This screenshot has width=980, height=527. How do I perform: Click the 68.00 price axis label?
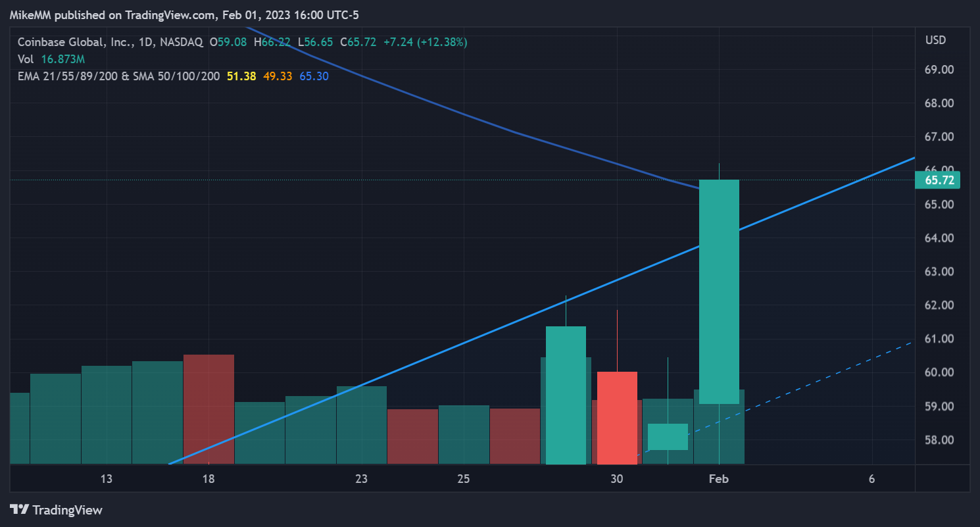coord(939,103)
